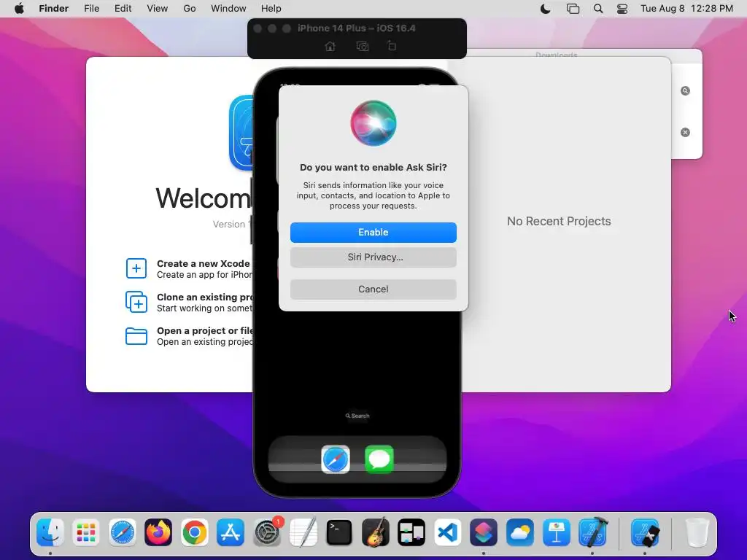
Task: Open Trash from the Dock
Action: pos(697,532)
